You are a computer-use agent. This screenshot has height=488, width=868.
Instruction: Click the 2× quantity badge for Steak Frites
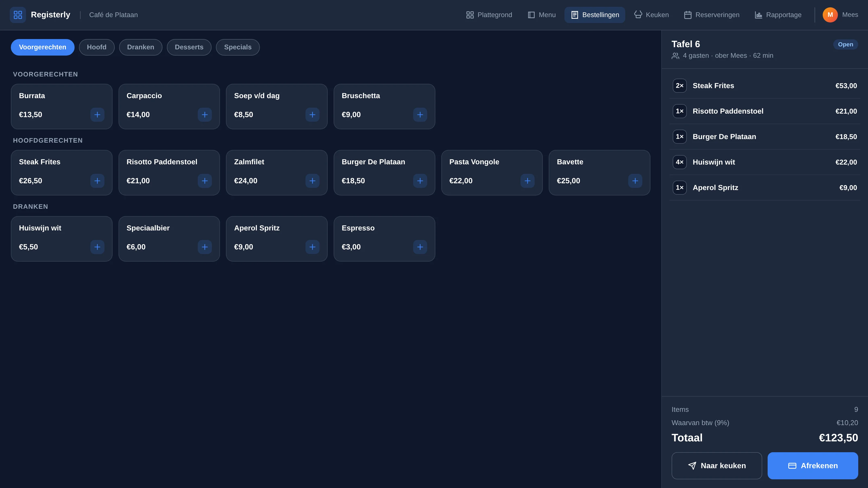[x=679, y=86]
